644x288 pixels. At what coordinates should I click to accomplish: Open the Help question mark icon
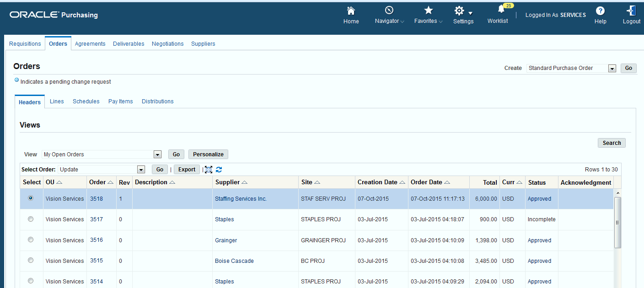click(600, 11)
